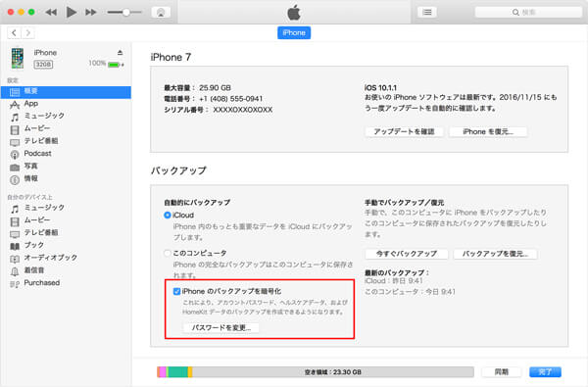Select 概要 in the sidebar
Image resolution: width=588 pixels, height=387 pixels.
point(66,91)
